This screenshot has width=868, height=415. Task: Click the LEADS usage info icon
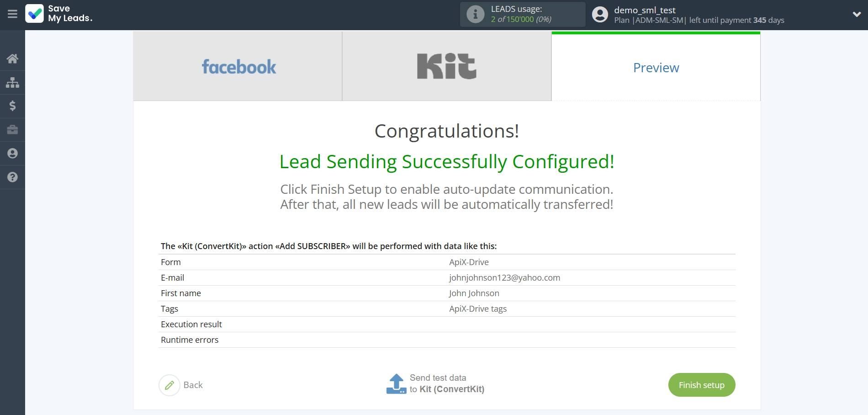pyautogui.click(x=475, y=14)
